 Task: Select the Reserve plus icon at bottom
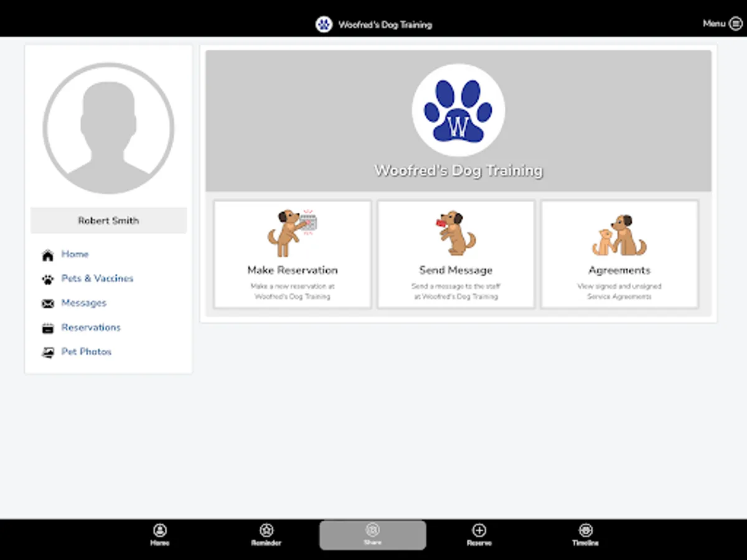click(x=479, y=530)
